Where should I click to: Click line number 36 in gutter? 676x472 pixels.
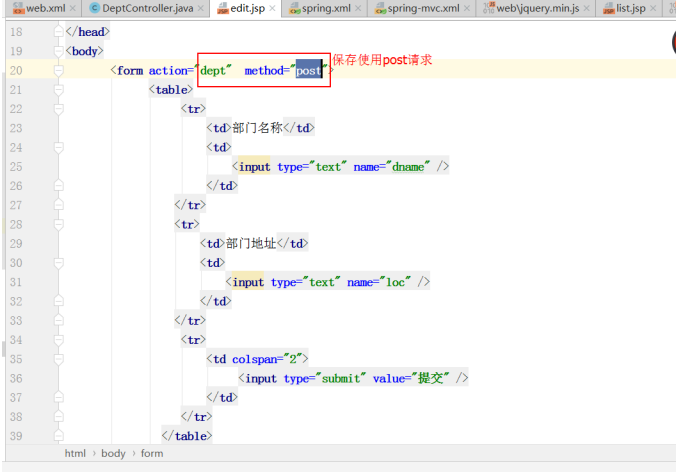[16, 378]
